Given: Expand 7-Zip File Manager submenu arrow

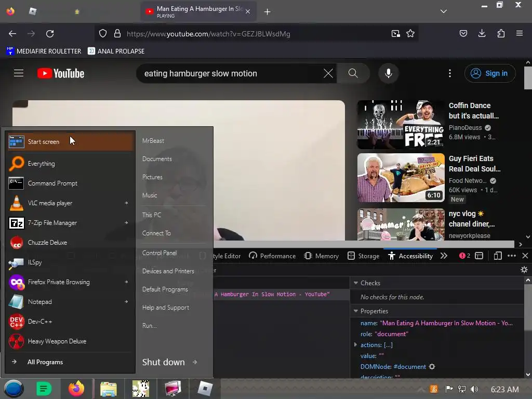Looking at the screenshot, I should point(126,222).
